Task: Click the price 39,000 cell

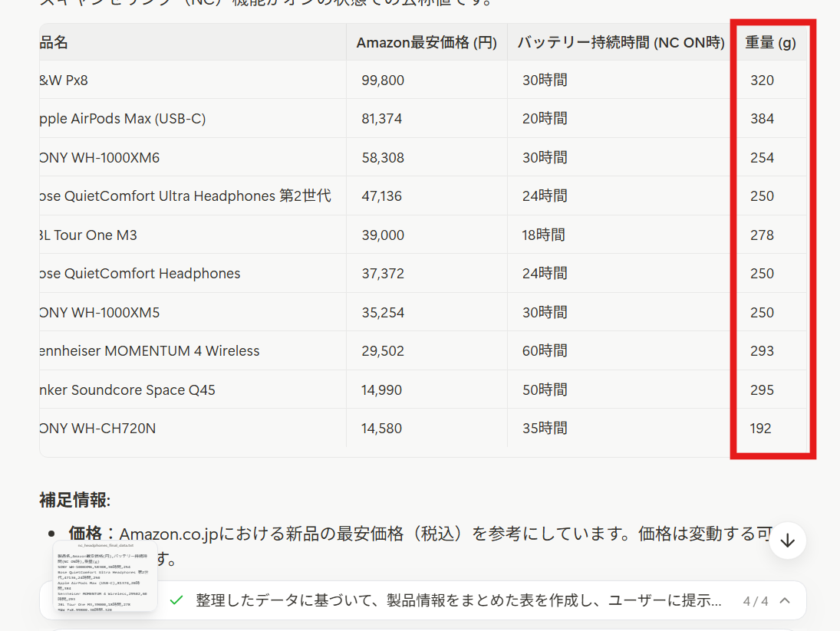Action: [x=383, y=235]
